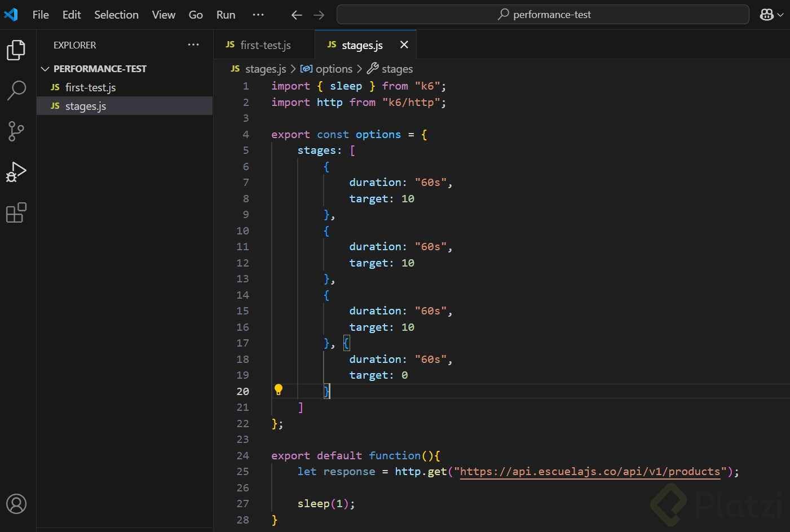Click the performance-test search command bar
The height and width of the screenshot is (532, 790).
542,15
